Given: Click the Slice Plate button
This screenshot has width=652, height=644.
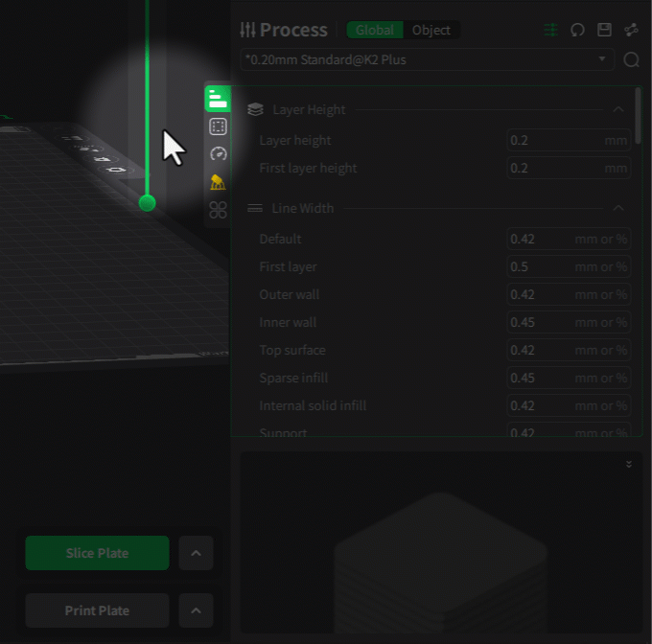Looking at the screenshot, I should [97, 553].
